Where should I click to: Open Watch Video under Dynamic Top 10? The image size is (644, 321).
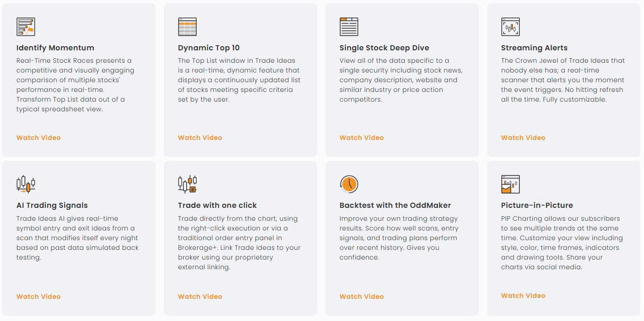click(200, 138)
